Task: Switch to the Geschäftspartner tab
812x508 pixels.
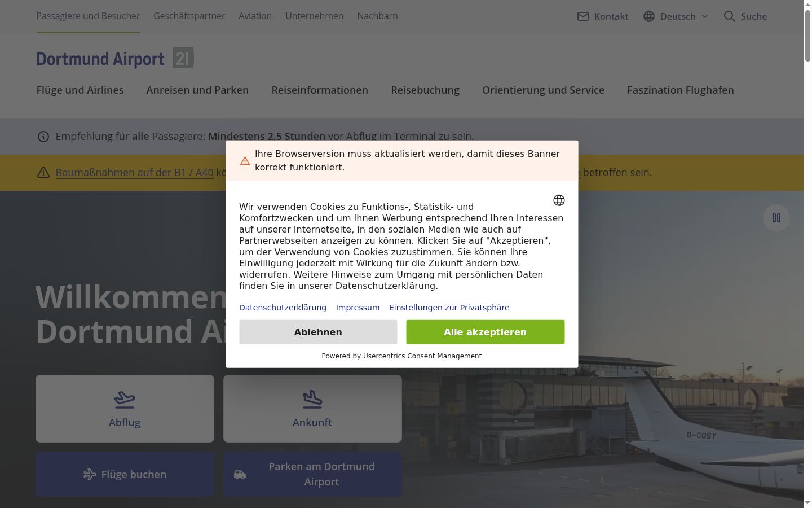Action: point(189,16)
